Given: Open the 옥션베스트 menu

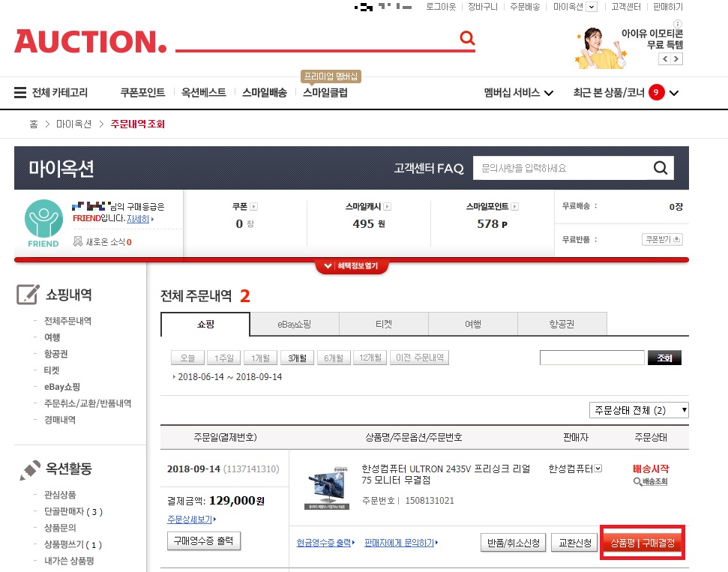Looking at the screenshot, I should (x=203, y=92).
